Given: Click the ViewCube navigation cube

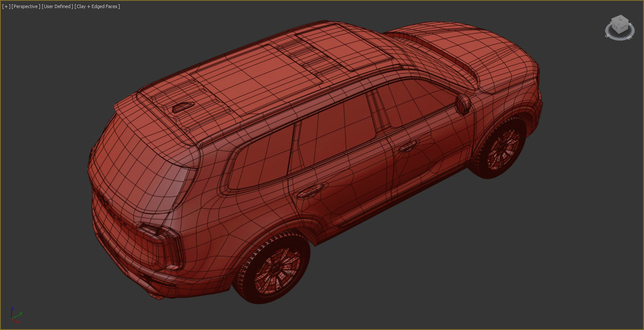Looking at the screenshot, I should (x=619, y=23).
